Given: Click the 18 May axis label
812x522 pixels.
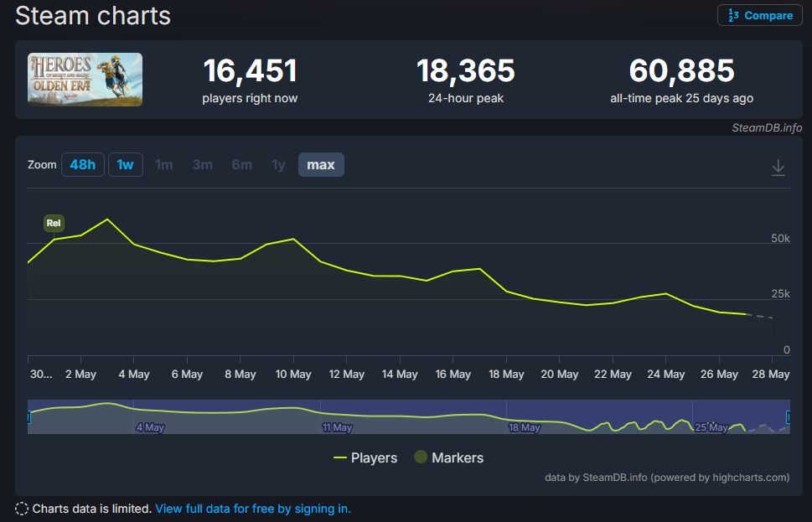Looking at the screenshot, I should [506, 374].
